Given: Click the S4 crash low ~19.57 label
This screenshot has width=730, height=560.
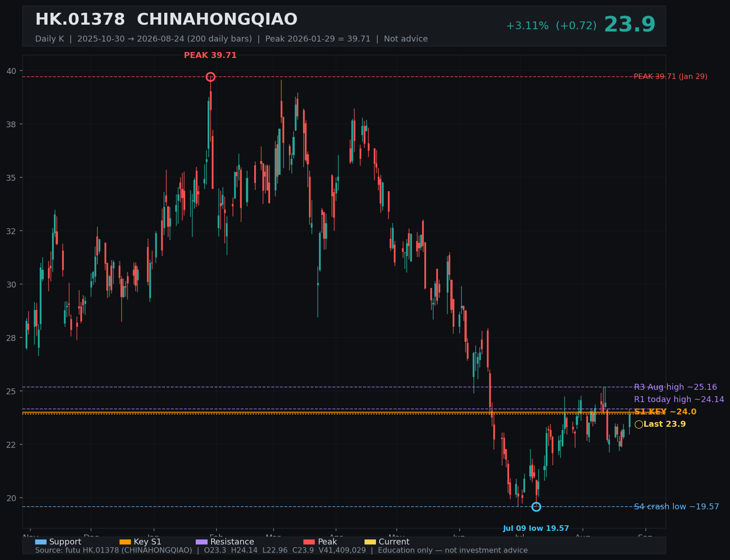Looking at the screenshot, I should click(676, 507).
